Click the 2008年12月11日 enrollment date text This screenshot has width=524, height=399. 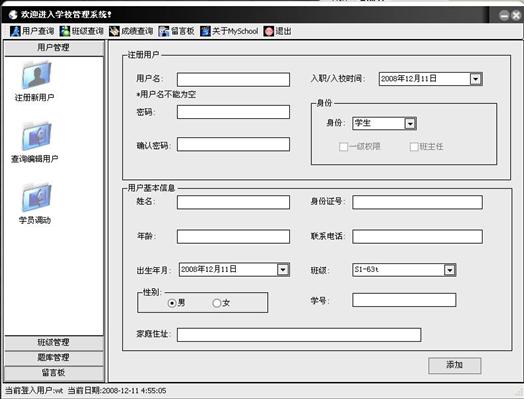pos(408,79)
